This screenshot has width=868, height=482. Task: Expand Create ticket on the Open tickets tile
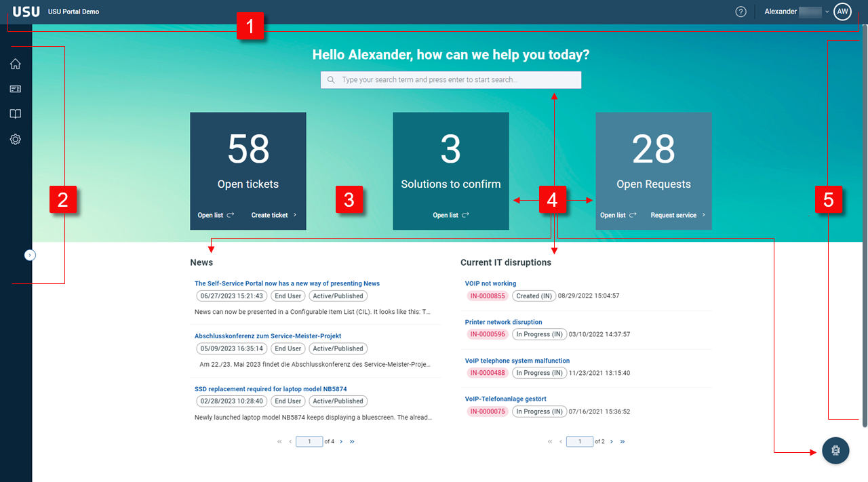(x=273, y=214)
